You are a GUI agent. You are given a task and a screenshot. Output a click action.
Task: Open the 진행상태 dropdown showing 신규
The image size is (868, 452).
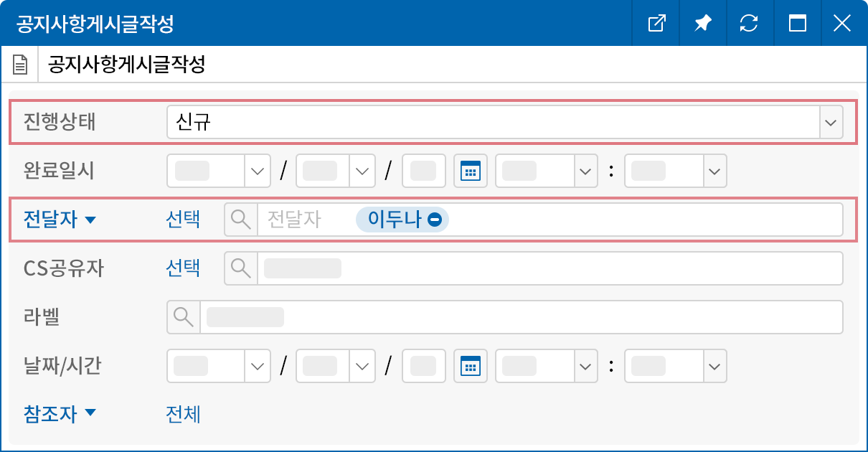coord(831,122)
